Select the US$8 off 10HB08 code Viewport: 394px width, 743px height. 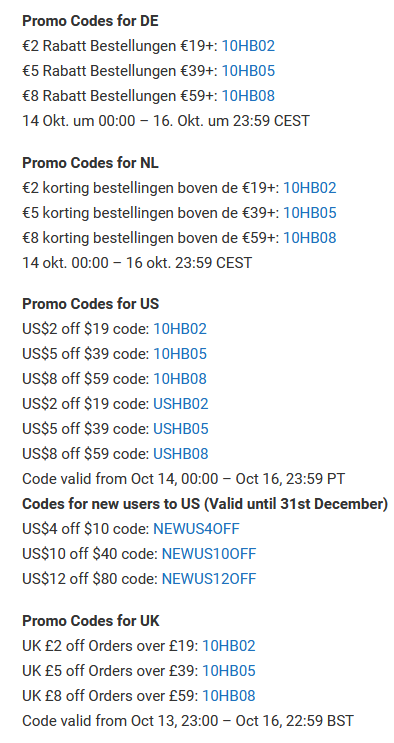tap(180, 379)
